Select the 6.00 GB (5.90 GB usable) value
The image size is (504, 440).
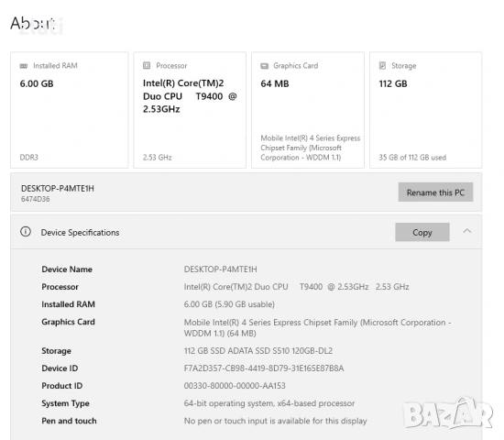(x=229, y=304)
